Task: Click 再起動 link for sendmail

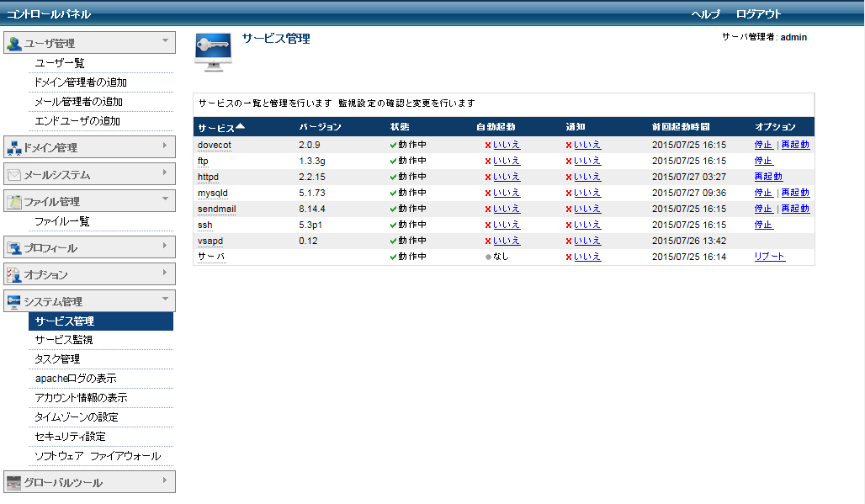Action: [x=795, y=209]
